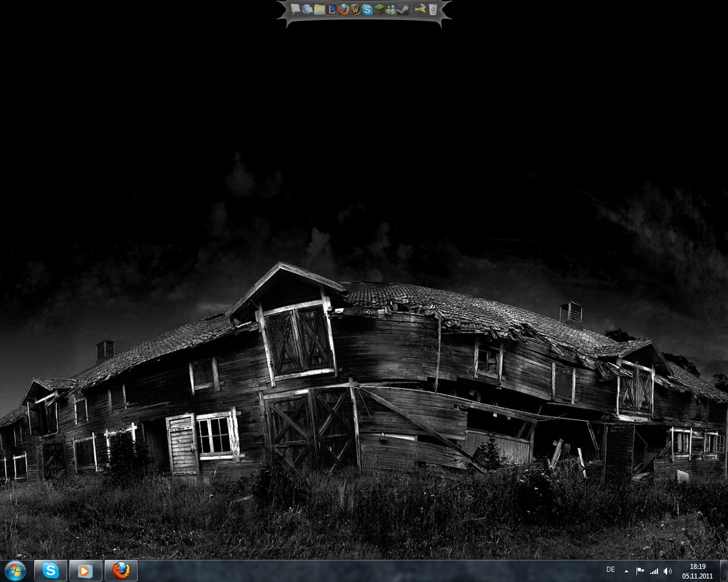This screenshot has width=728, height=582.
Task: Open the volume control speaker icon
Action: 668,571
